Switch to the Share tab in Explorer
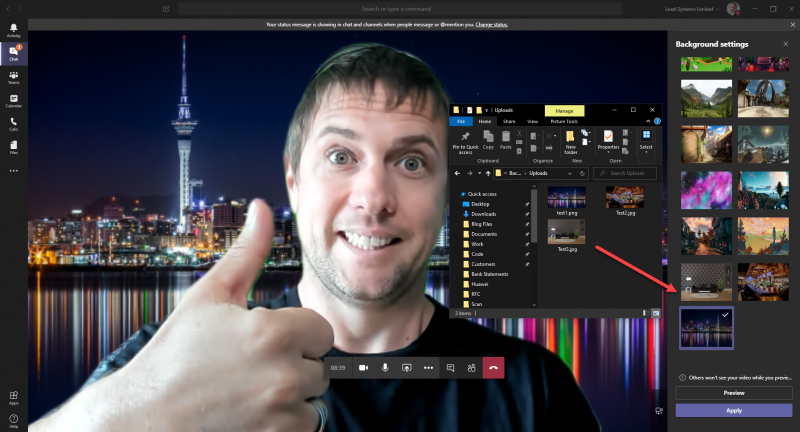The height and width of the screenshot is (432, 800). tap(509, 121)
